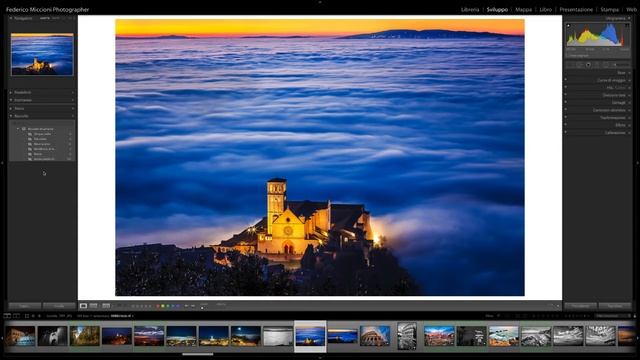
Task: Select the Colosseum thumbnail in filmstrip
Action: pyautogui.click(x=375, y=336)
